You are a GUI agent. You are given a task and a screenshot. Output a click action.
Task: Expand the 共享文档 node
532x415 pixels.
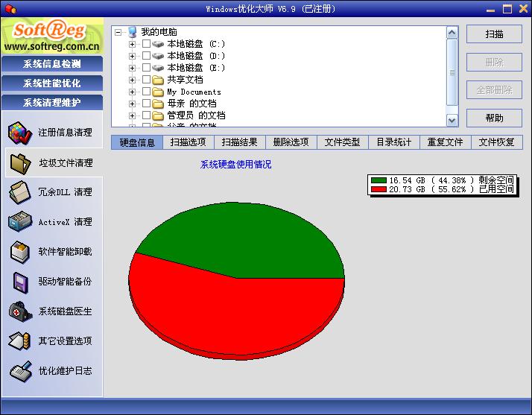[x=133, y=80]
